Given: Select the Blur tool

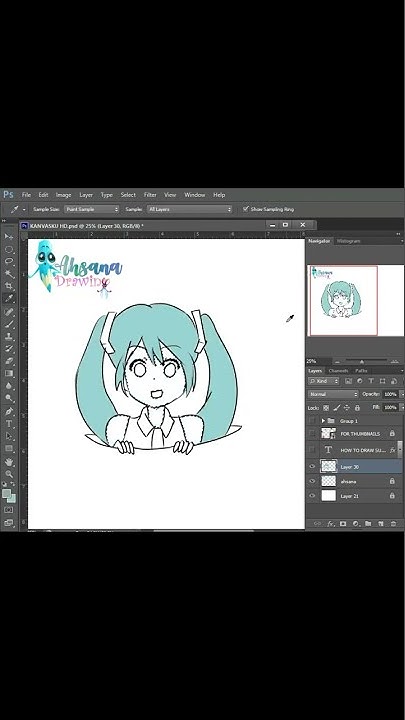Looking at the screenshot, I should point(9,386).
